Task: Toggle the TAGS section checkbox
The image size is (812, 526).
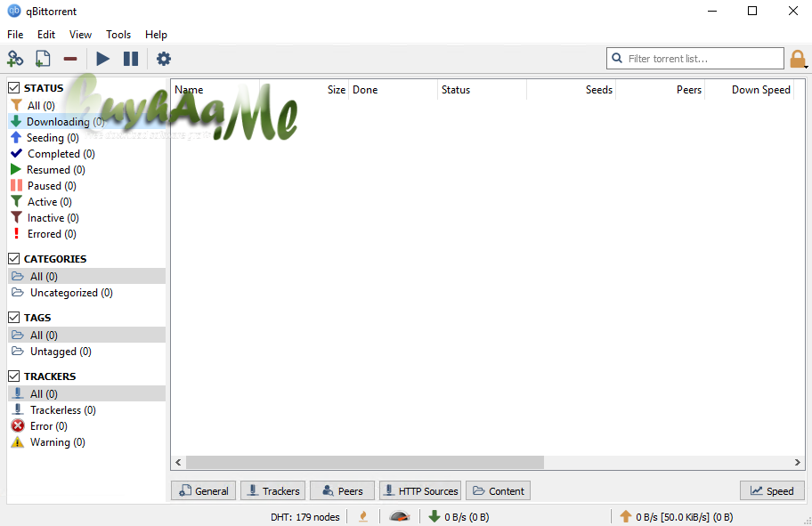Action: point(14,318)
